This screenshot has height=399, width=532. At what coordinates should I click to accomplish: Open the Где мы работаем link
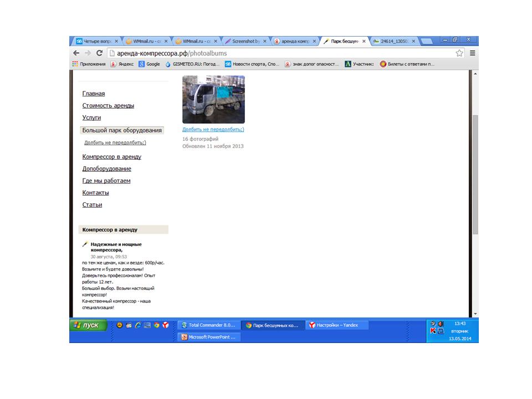pyautogui.click(x=106, y=181)
